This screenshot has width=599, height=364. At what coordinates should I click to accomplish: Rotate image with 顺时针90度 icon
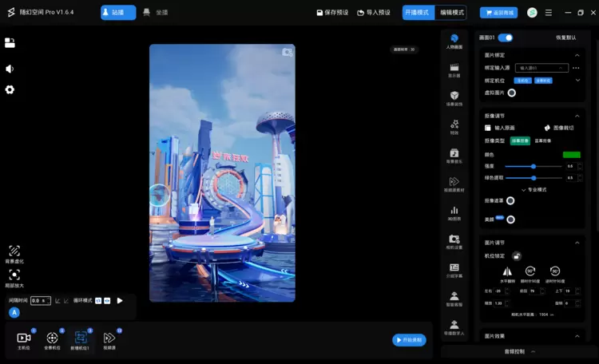pyautogui.click(x=530, y=271)
